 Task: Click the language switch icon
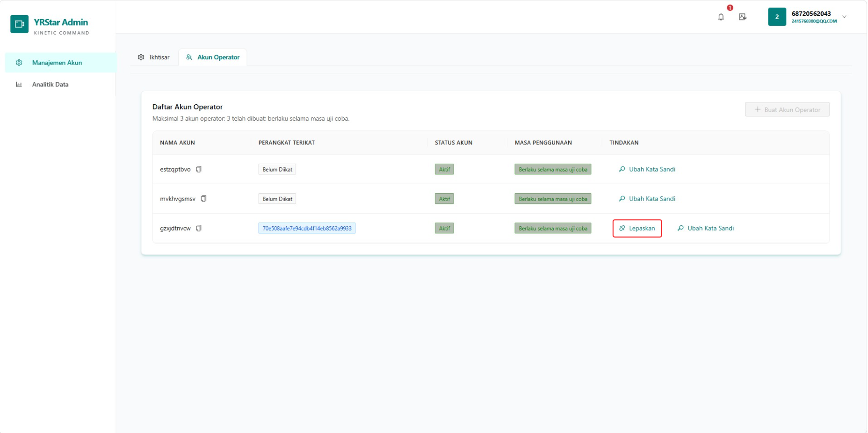(x=742, y=17)
